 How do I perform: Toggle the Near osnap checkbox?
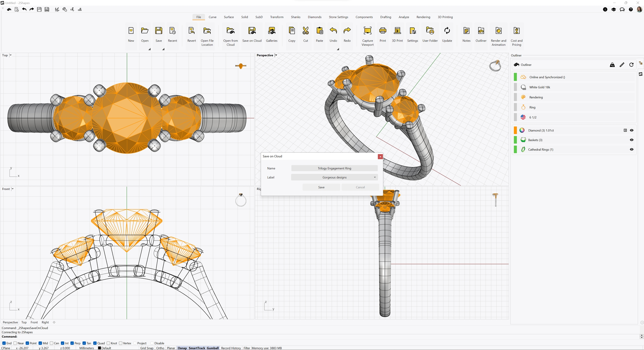[x=15, y=343]
